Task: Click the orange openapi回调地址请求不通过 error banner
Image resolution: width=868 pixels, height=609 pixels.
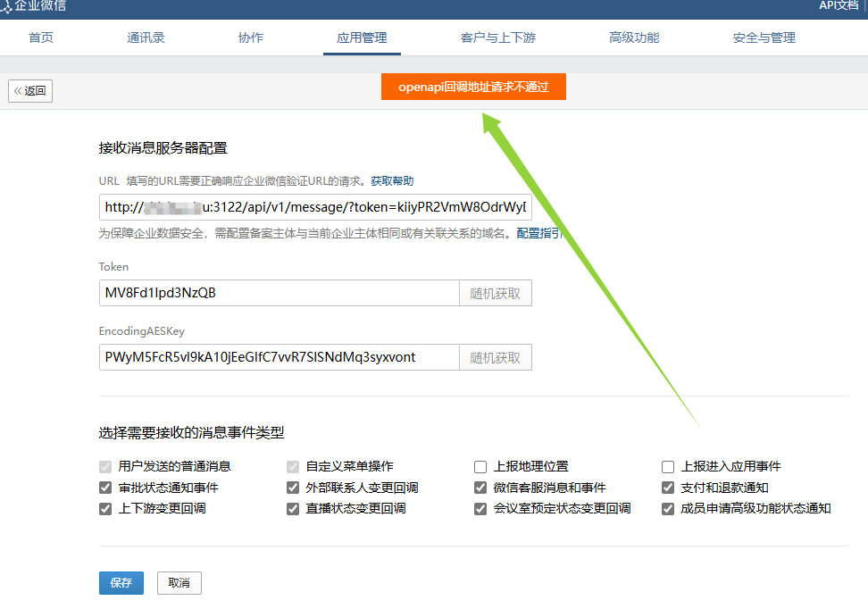Action: click(473, 87)
